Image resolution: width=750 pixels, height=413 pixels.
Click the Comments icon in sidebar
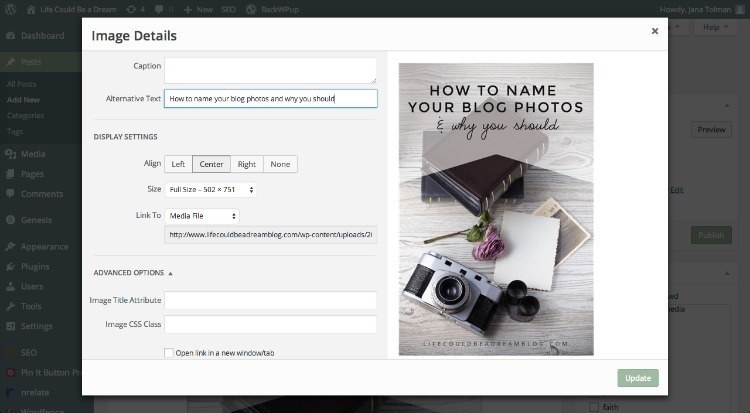[x=11, y=194]
